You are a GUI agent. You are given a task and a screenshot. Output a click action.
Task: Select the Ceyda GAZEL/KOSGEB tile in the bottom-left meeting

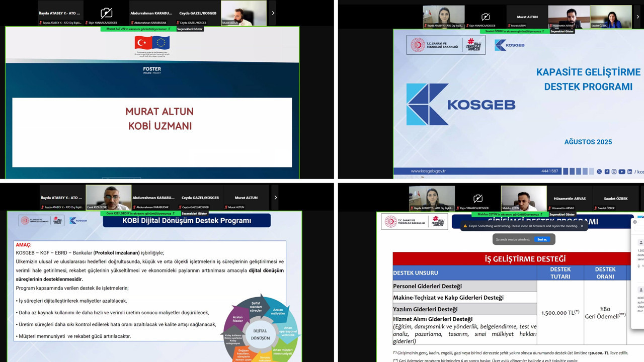(x=200, y=198)
